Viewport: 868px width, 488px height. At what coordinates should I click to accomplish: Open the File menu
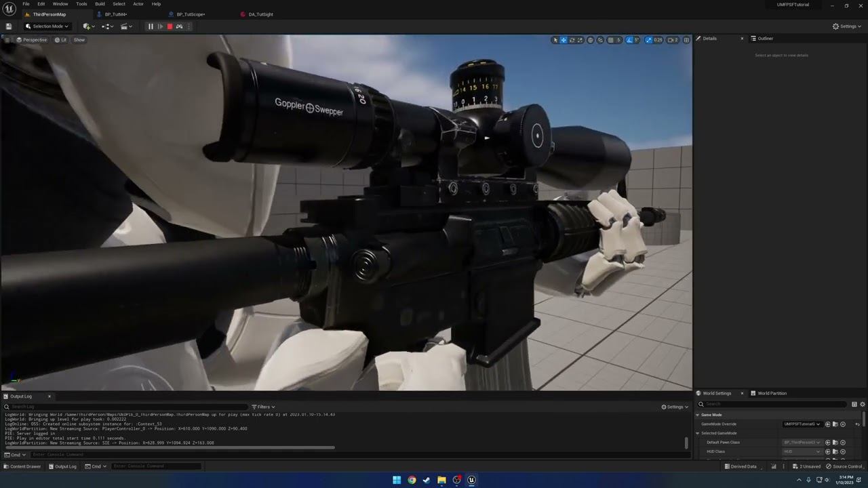coord(26,4)
